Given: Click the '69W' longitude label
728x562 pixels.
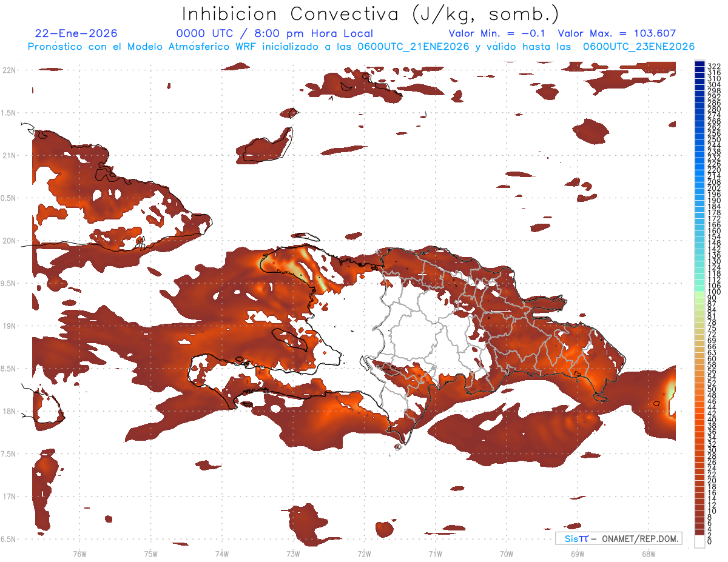Looking at the screenshot, I should 578,553.
